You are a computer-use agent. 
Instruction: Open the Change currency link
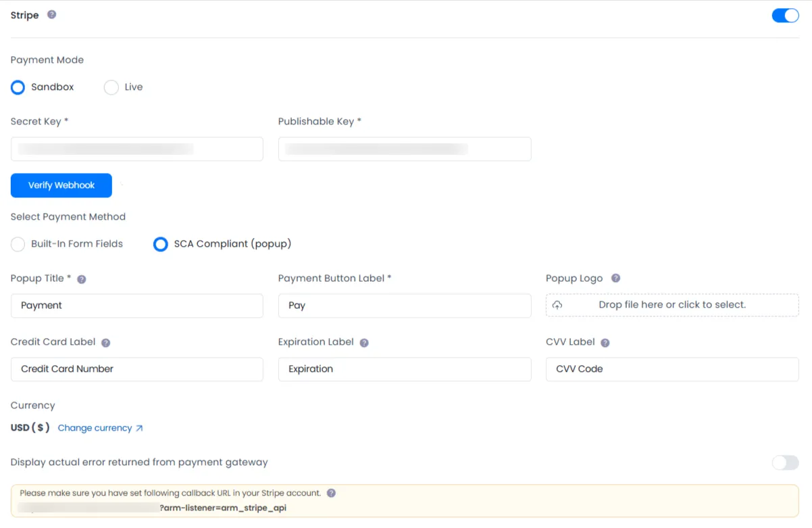[95, 428]
